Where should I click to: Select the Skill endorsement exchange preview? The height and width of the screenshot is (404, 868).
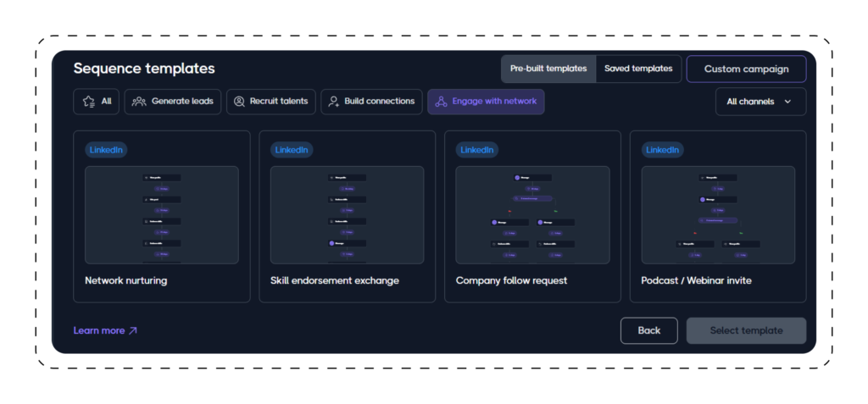tap(347, 215)
